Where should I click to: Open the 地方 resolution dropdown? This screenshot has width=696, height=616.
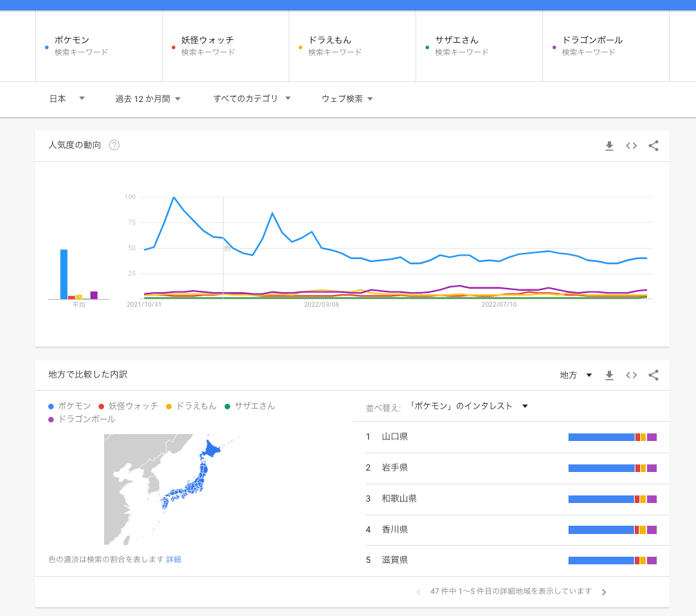point(576,375)
